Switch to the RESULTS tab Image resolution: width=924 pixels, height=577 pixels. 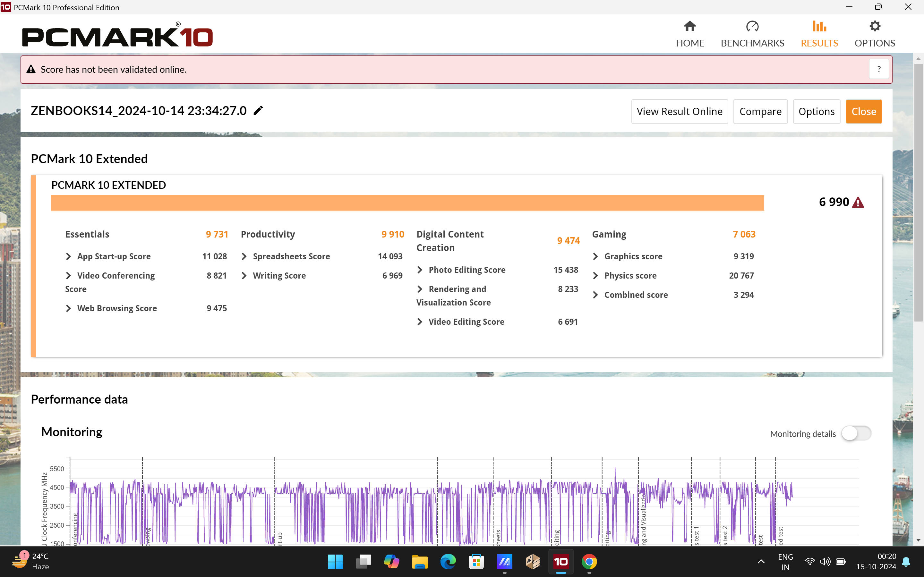tap(819, 34)
